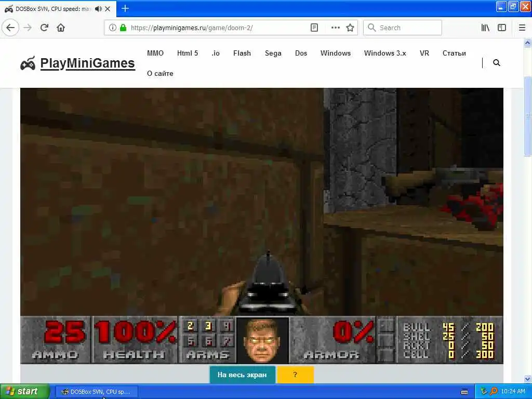
Task: Go to the VR menu item
Action: tap(424, 53)
